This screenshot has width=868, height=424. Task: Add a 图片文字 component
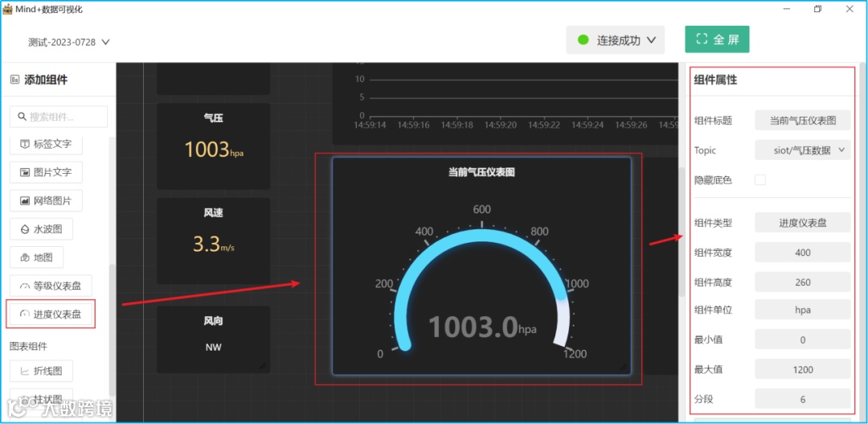click(46, 172)
